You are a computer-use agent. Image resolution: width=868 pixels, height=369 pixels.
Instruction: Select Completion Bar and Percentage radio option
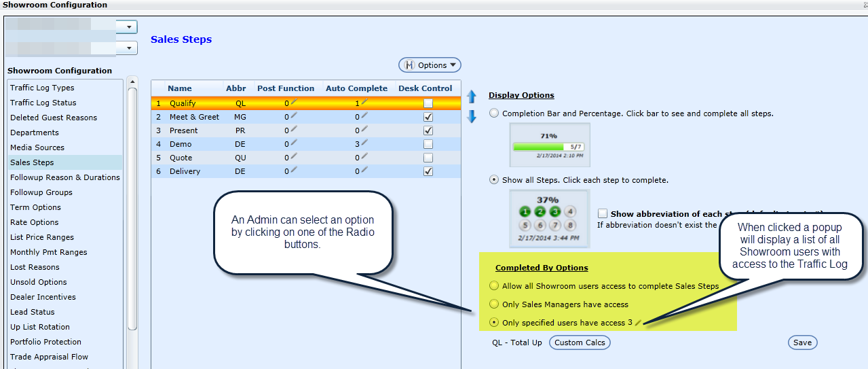(493, 113)
